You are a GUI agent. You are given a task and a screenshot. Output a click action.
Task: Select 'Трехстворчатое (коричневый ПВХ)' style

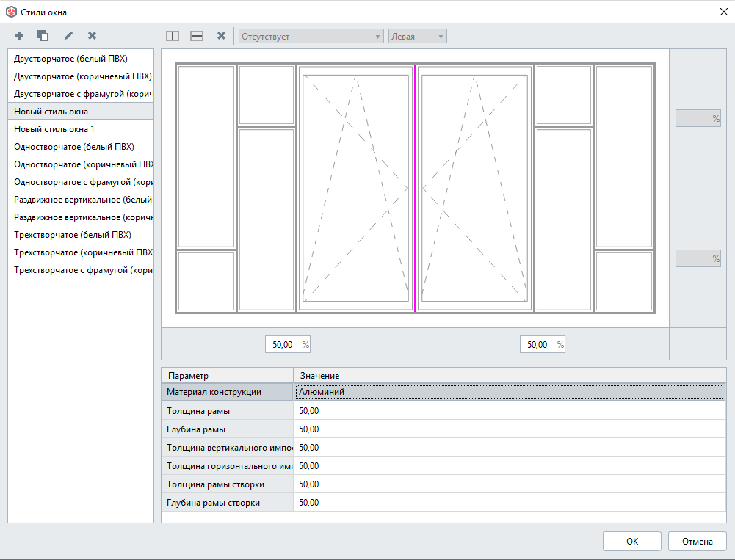click(x=81, y=252)
